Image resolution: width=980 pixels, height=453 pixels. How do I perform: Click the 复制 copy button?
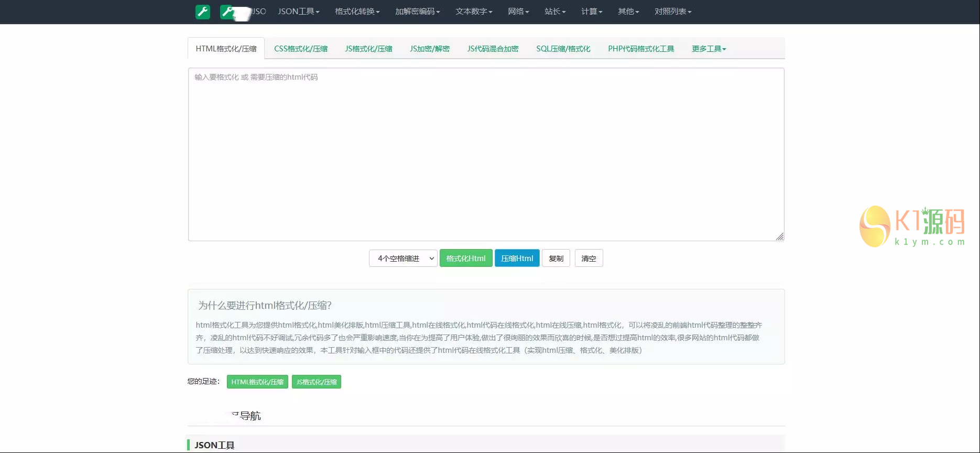pos(556,258)
